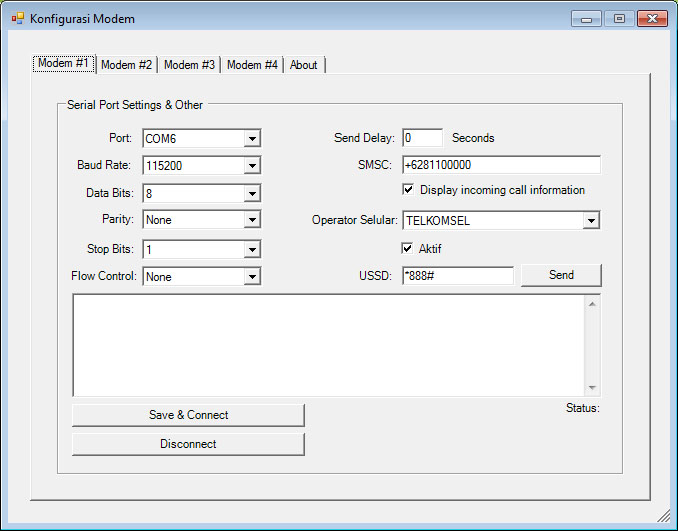Screen dimensions: 678x531
Task: Focus the Send Delay seconds field
Action: click(x=422, y=138)
